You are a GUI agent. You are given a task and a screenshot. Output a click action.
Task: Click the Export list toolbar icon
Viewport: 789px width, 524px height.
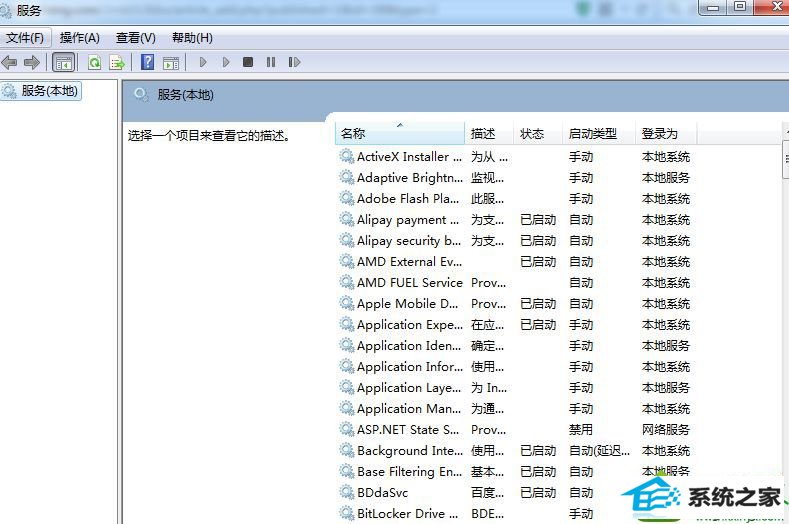(117, 62)
